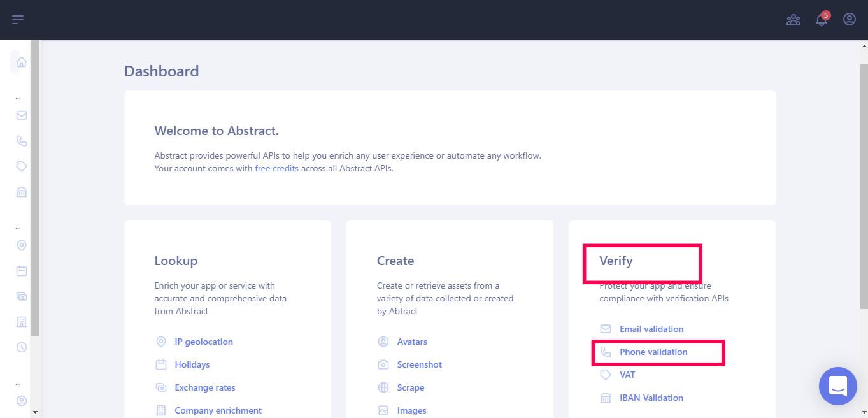868x418 pixels.
Task: Click the tag (VAT) icon in sidebar
Action: click(x=22, y=166)
